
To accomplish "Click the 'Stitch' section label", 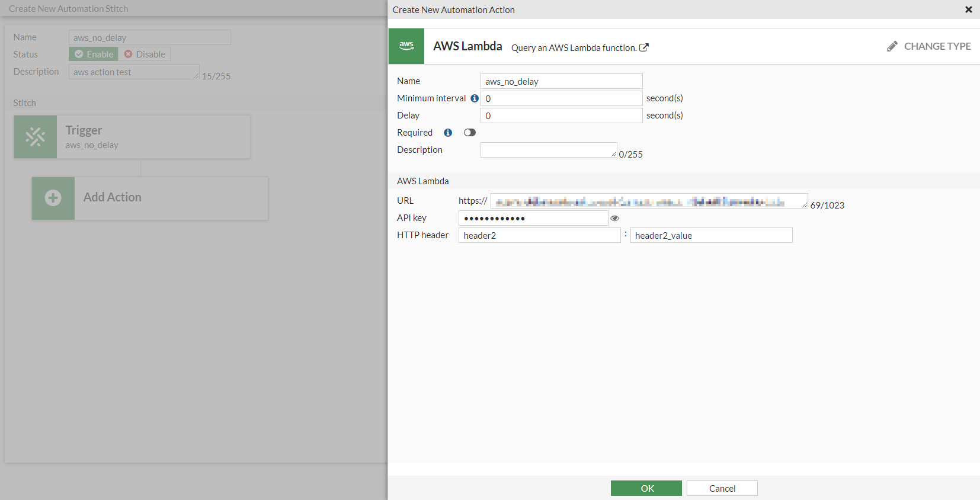I will pyautogui.click(x=25, y=103).
